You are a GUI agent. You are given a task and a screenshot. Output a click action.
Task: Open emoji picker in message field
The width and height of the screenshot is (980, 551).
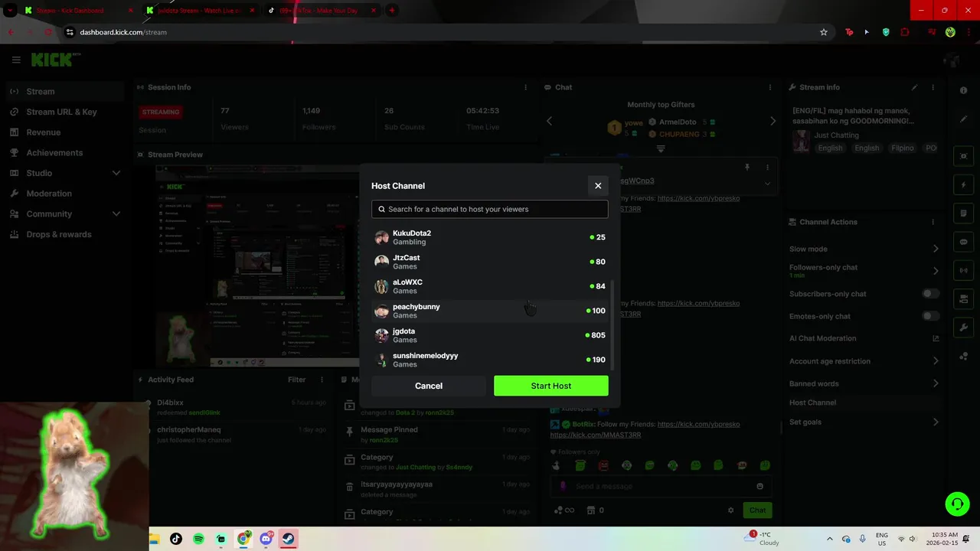tap(759, 487)
